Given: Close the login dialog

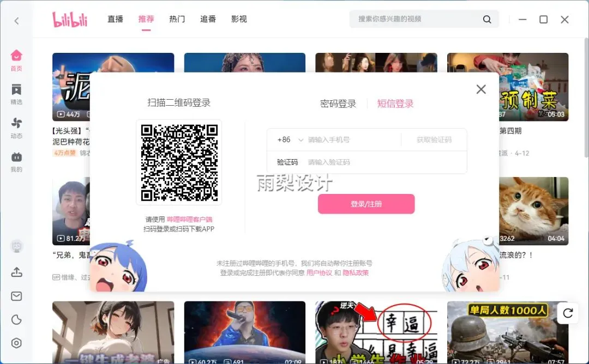Looking at the screenshot, I should 481,89.
